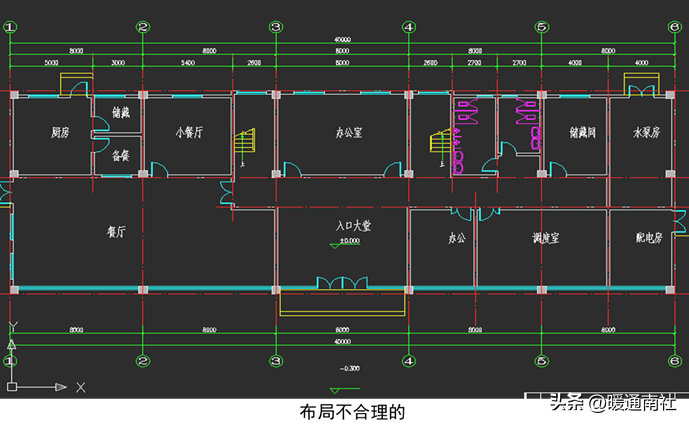
Task: Click the ±0.000 elevation marker in lobby
Action: click(348, 241)
